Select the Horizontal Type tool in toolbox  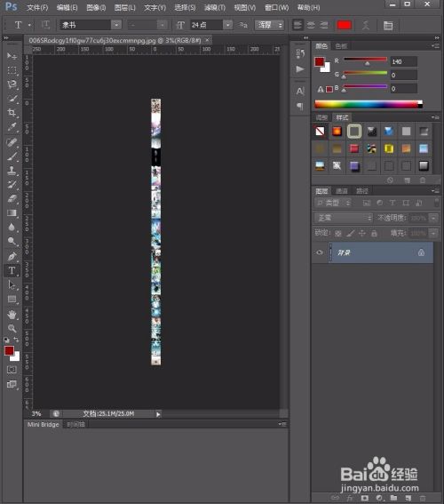click(12, 270)
